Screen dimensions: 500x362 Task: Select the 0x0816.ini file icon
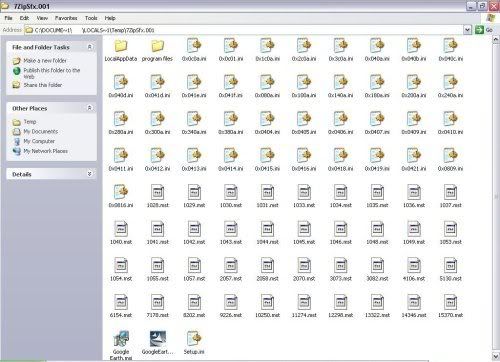pos(121,192)
